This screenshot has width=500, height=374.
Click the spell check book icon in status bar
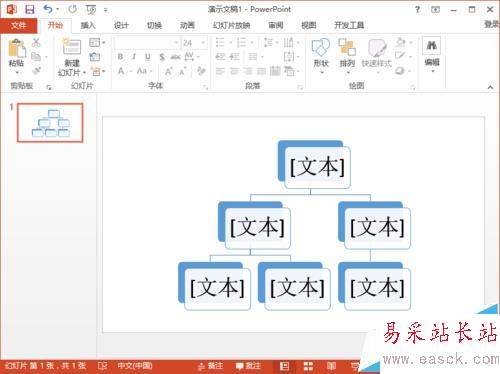[x=102, y=366]
